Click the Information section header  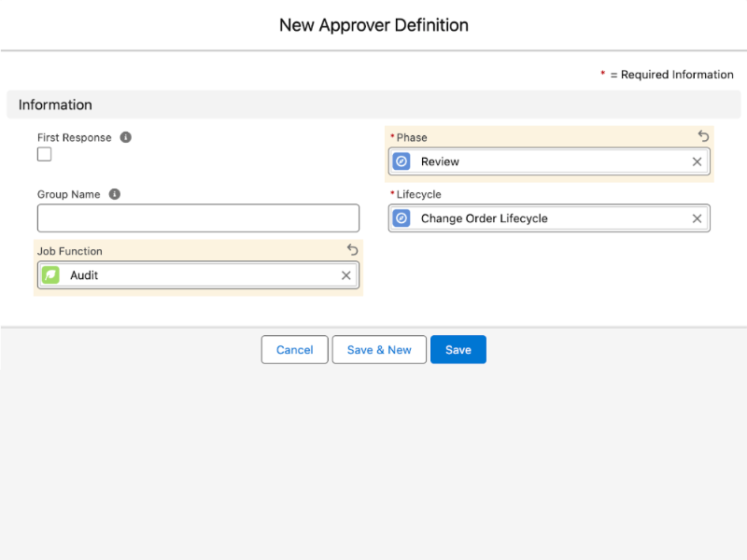[55, 105]
